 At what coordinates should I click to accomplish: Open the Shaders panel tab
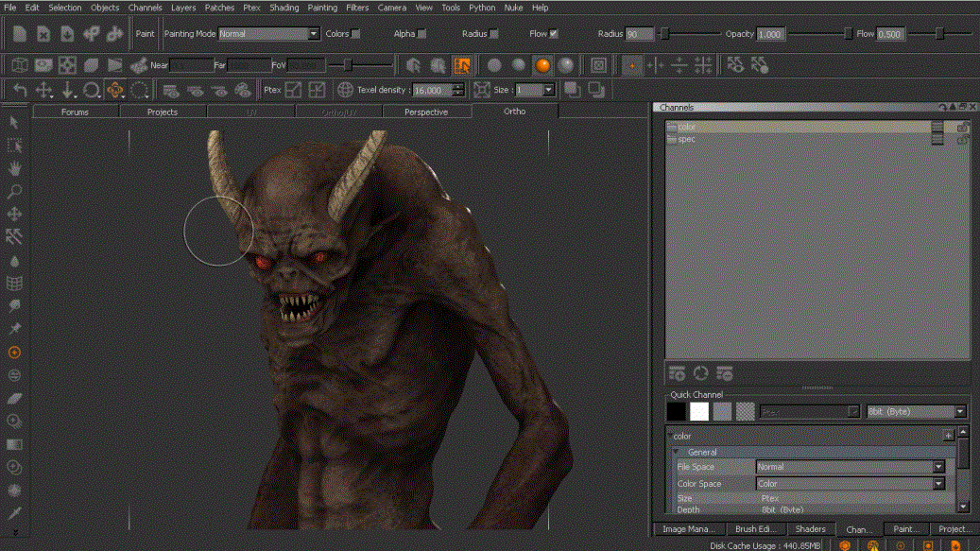pos(810,529)
